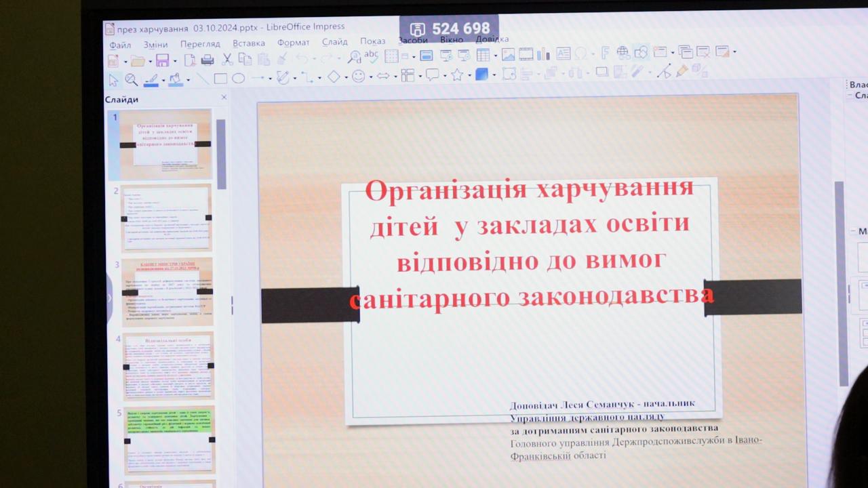Click Export as PDF icon
Image resolution: width=868 pixels, height=488 pixels.
191,60
